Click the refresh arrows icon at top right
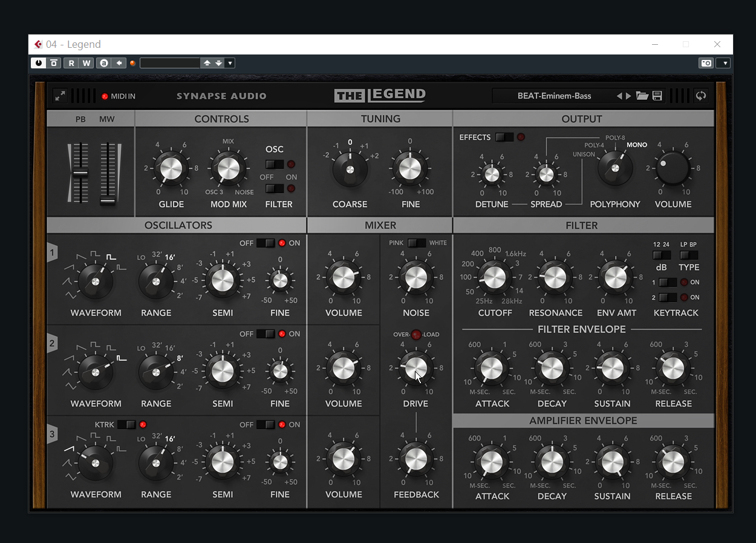The width and height of the screenshot is (756, 543). coord(700,96)
